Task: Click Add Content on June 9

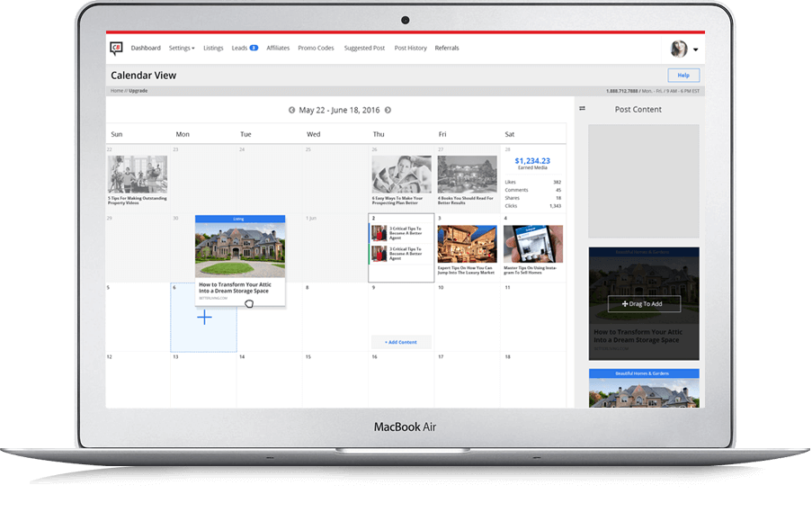Action: click(401, 342)
